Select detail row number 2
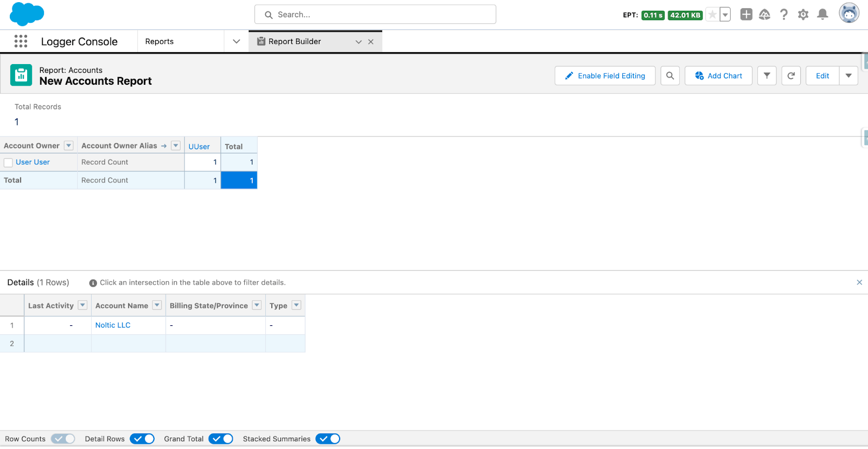 coord(12,344)
